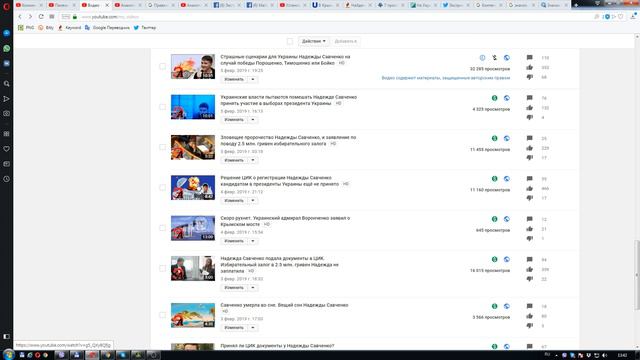Open bookmarks heart in sidebar
The height and width of the screenshot is (360, 640).
(7, 149)
